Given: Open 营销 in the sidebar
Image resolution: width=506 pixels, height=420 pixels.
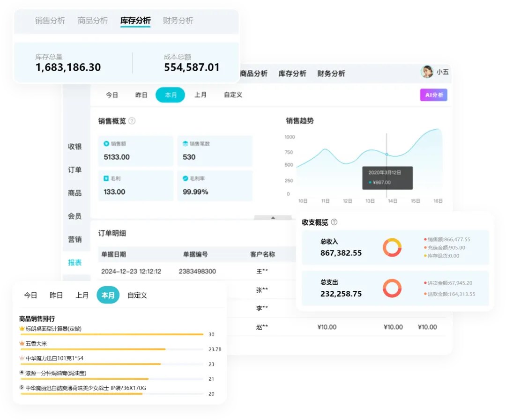Looking at the screenshot, I should click(x=74, y=239).
